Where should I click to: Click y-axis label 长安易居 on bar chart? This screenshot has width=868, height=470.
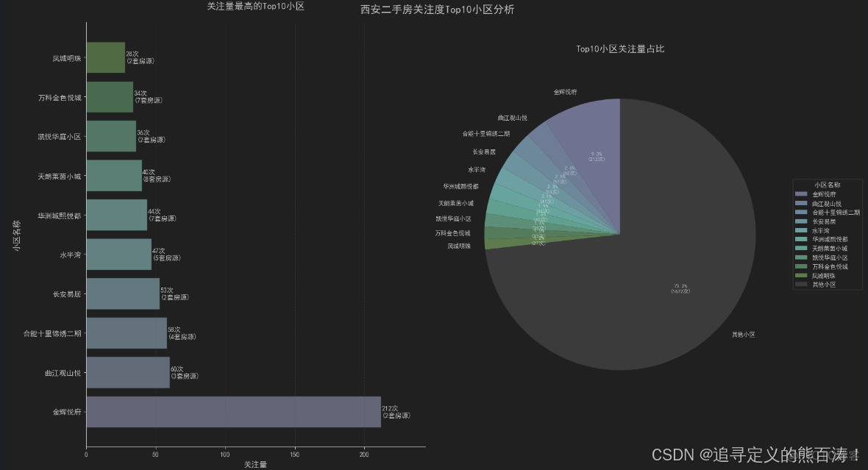coord(67,294)
